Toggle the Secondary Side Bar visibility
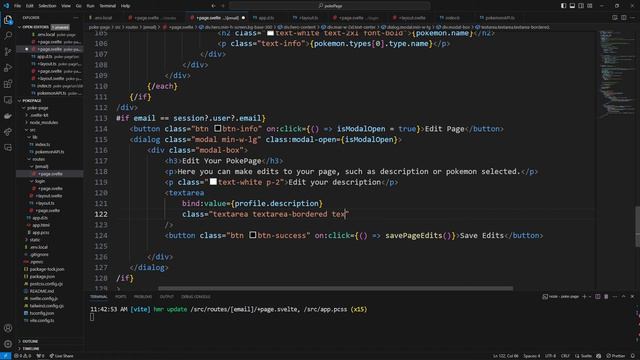The height and width of the screenshot is (360, 640). [581, 6]
